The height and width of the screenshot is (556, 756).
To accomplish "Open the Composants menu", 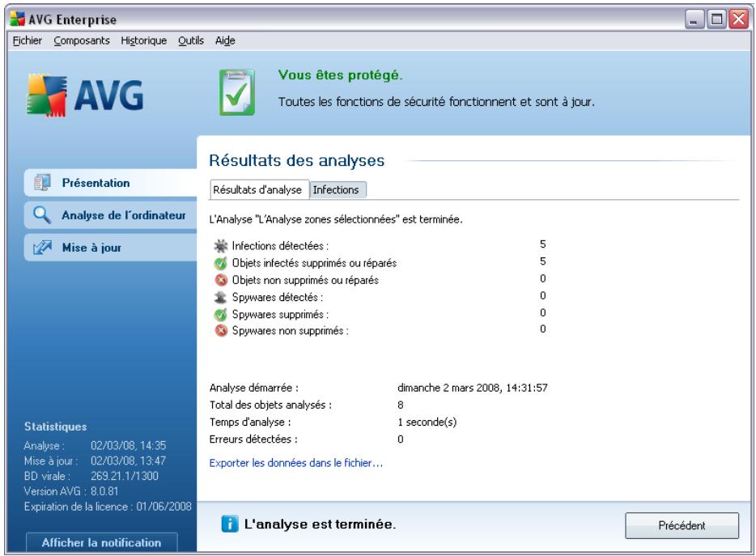I will (x=82, y=40).
